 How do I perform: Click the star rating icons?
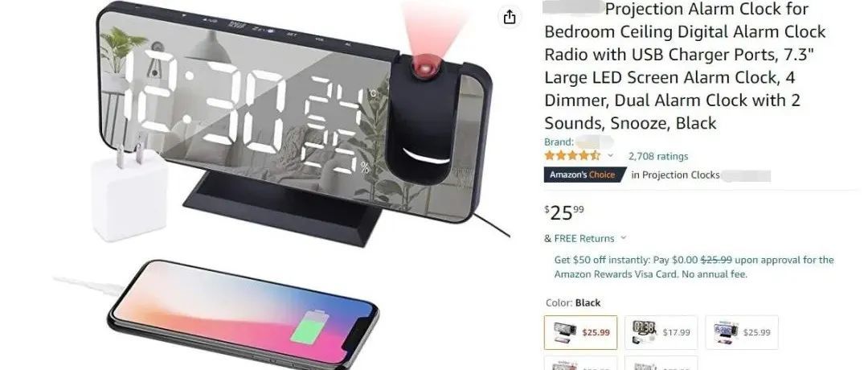tap(572, 156)
